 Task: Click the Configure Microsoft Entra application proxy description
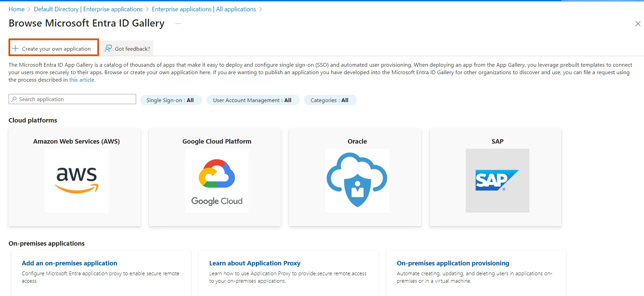tap(100, 277)
